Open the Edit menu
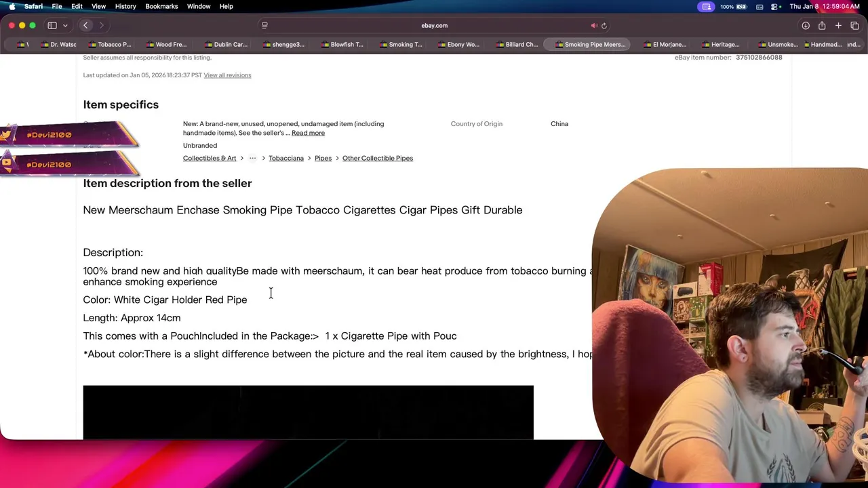 click(x=77, y=7)
